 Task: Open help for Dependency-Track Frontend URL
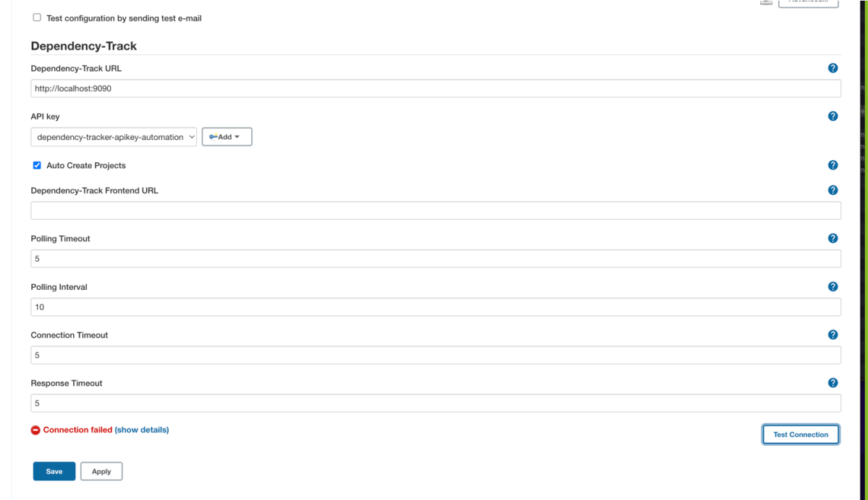[833, 190]
